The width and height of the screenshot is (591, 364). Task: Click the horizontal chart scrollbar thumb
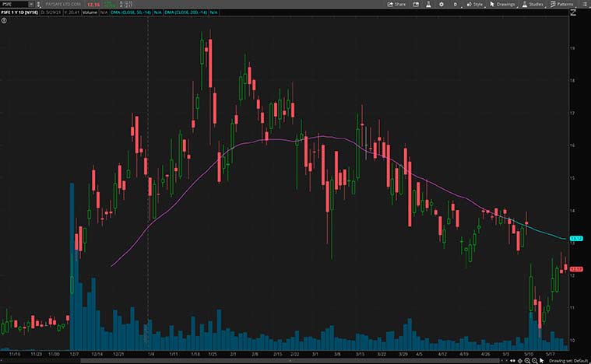point(290,361)
